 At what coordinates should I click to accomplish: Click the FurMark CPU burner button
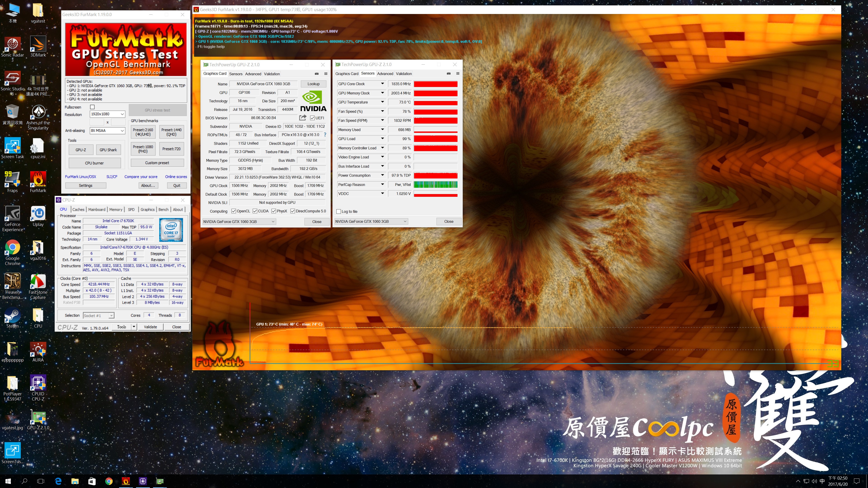click(x=94, y=163)
